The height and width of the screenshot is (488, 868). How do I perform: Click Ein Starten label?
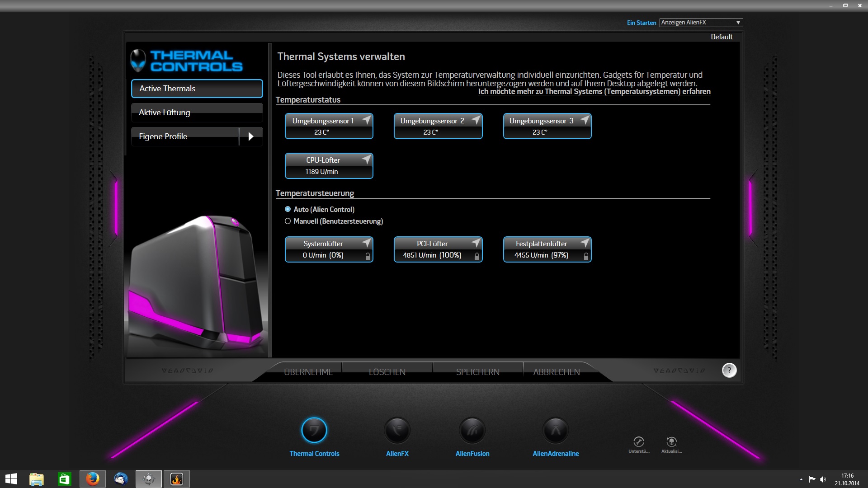pyautogui.click(x=642, y=23)
